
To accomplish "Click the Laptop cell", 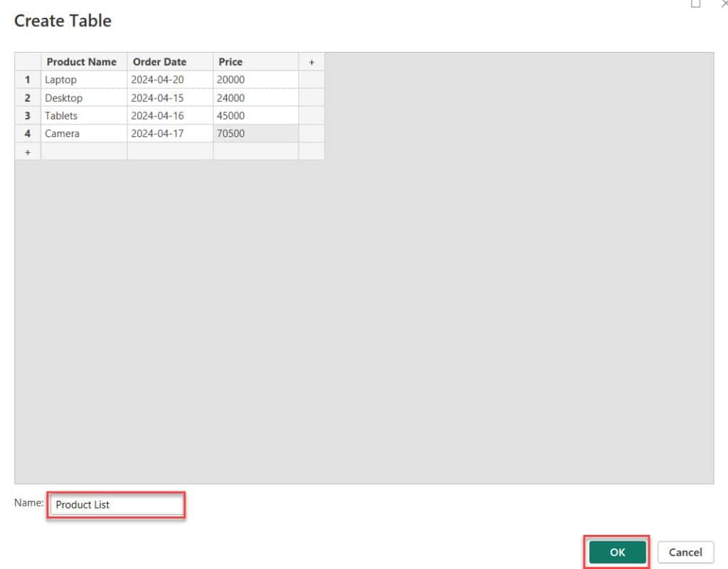I will click(84, 80).
